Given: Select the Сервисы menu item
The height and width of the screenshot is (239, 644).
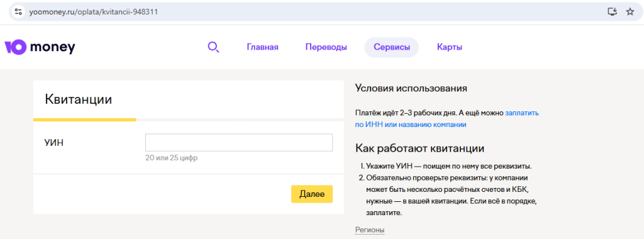Looking at the screenshot, I should (391, 47).
